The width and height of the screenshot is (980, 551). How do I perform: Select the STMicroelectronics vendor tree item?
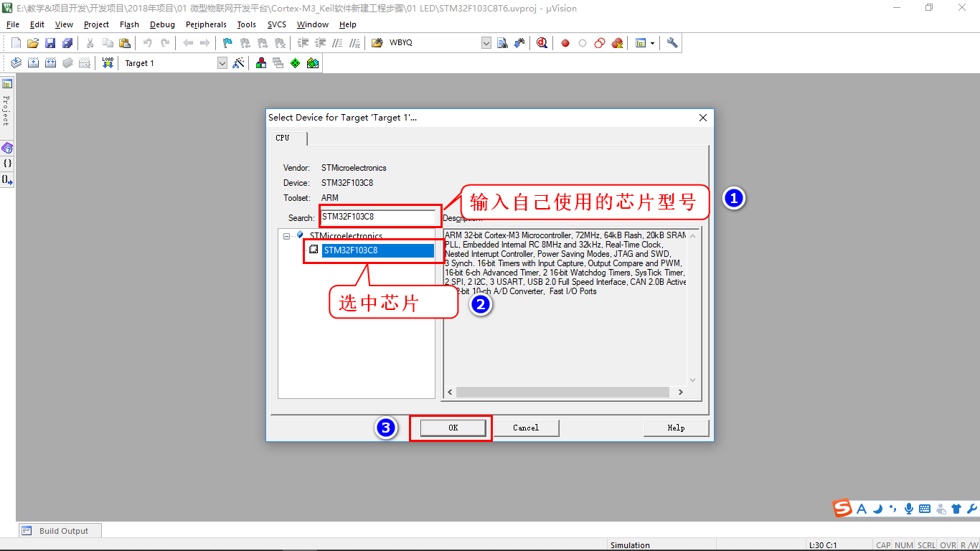click(346, 235)
